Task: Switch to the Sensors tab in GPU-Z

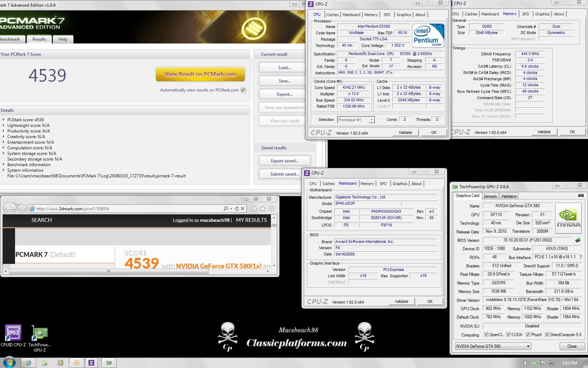Action: pos(490,196)
